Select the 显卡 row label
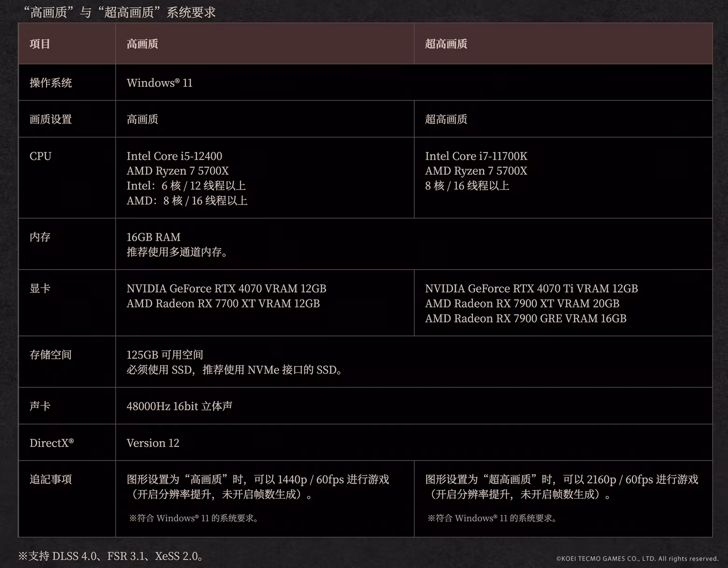This screenshot has width=728, height=568. [39, 289]
